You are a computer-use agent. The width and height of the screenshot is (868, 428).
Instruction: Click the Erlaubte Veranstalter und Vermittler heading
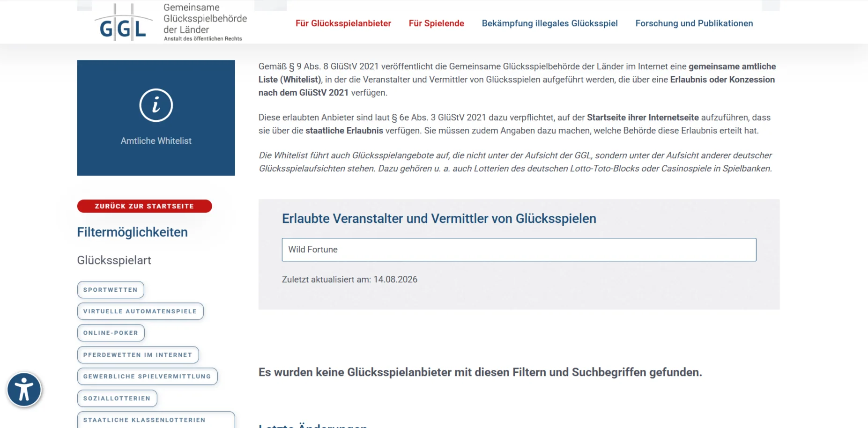click(x=439, y=219)
